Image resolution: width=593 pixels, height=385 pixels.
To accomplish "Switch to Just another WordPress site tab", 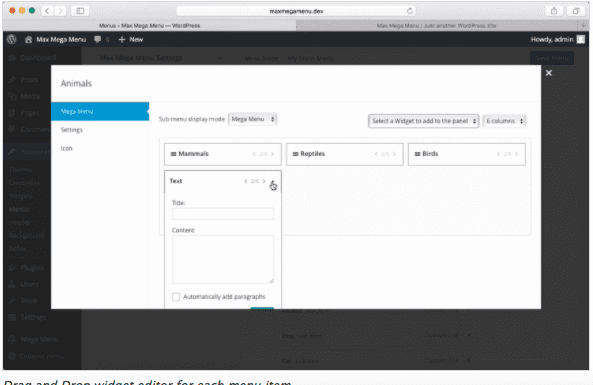I will (x=436, y=26).
